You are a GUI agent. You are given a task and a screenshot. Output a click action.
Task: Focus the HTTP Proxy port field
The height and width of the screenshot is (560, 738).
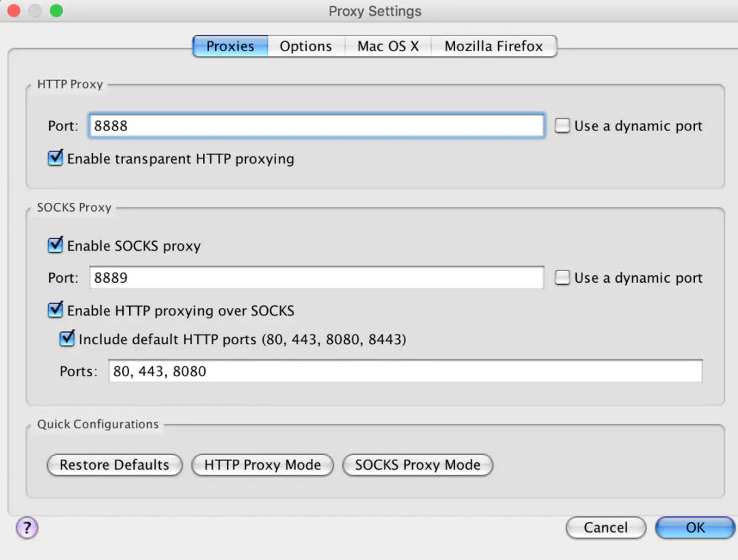point(316,126)
